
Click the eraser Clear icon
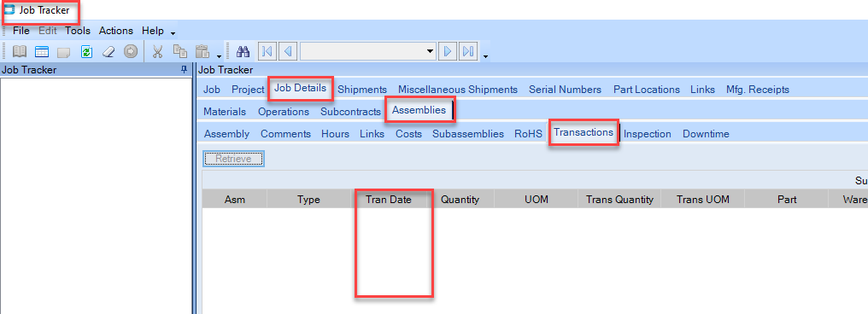click(108, 51)
